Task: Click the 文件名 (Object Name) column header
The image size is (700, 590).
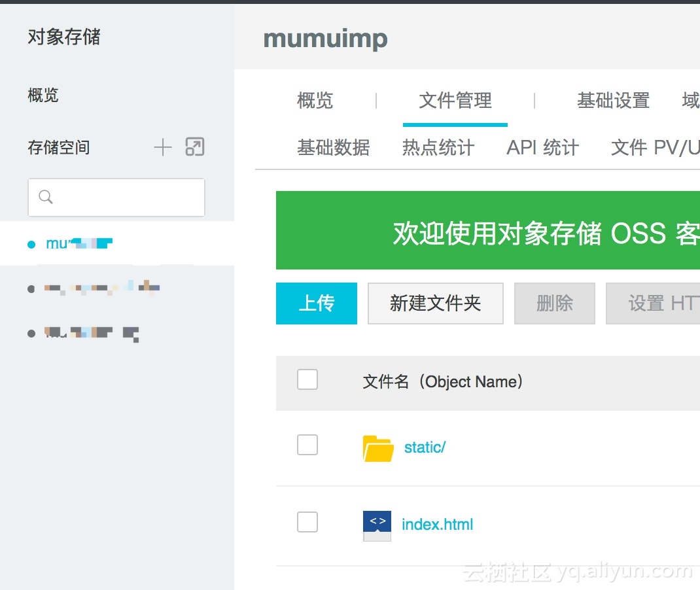Action: 442,382
